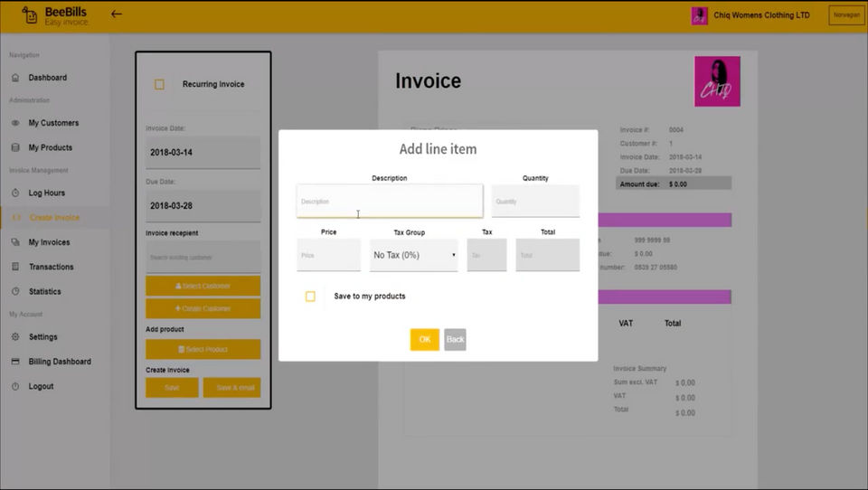Focus the Quantity input field
868x490 pixels.
click(x=535, y=201)
